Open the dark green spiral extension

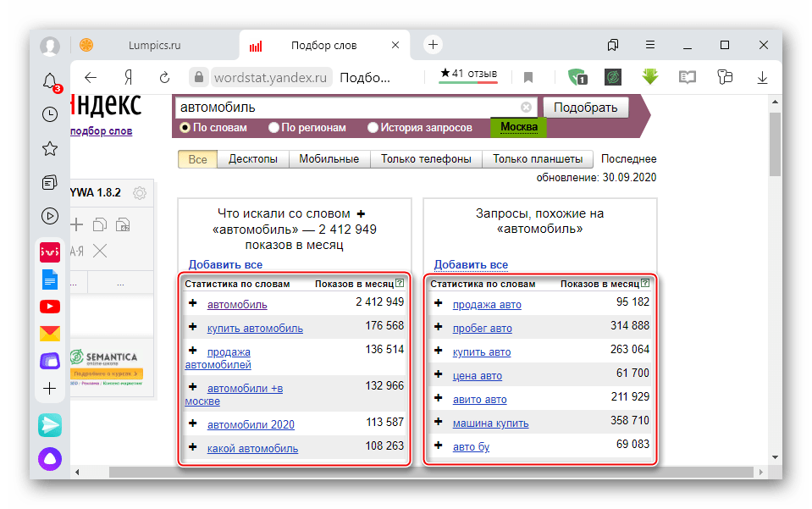point(613,77)
